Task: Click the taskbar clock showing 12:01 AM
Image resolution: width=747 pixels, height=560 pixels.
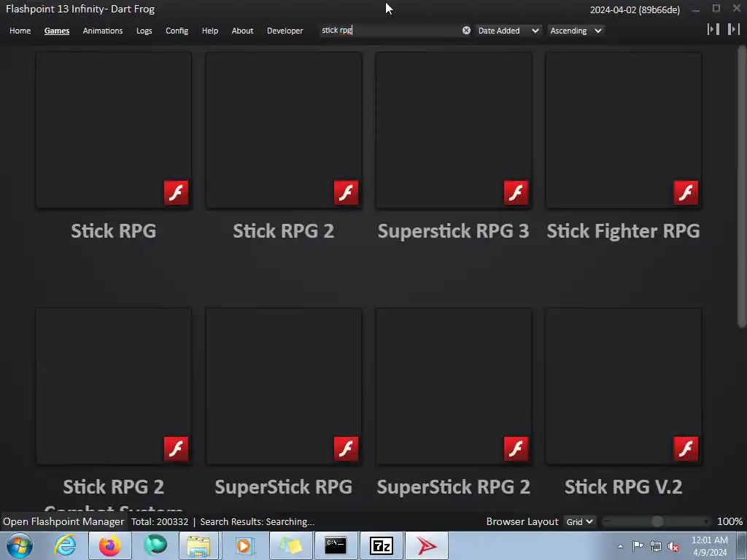Action: click(x=709, y=546)
